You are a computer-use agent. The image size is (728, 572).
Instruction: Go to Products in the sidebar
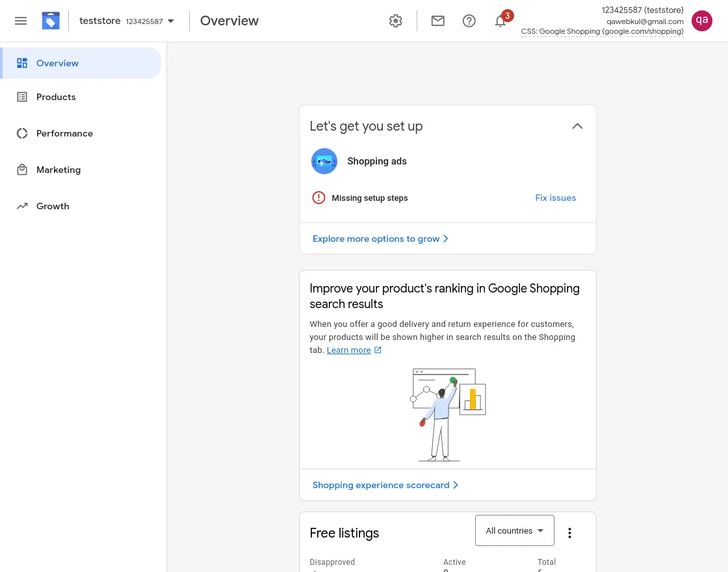tap(56, 97)
